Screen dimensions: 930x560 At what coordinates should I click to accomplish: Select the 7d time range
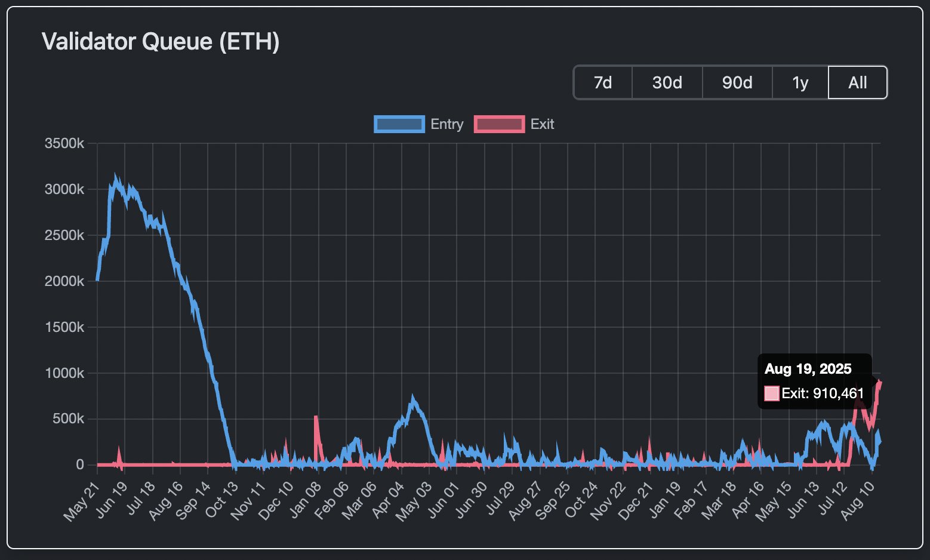pos(602,82)
